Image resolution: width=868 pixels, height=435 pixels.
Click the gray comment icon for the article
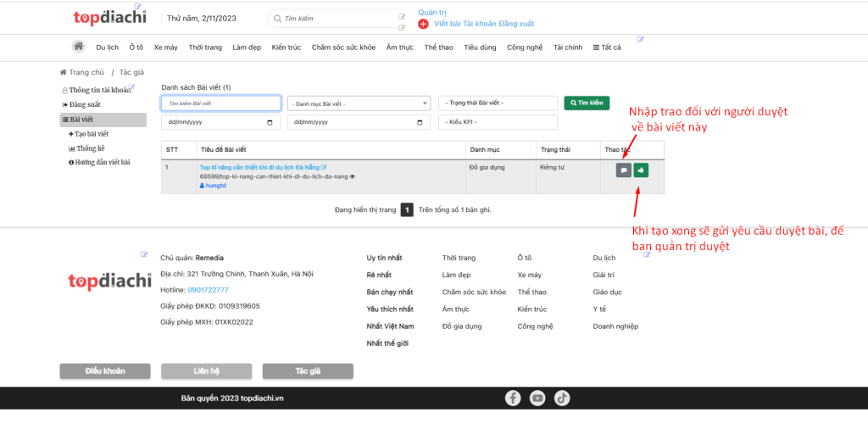pyautogui.click(x=624, y=170)
